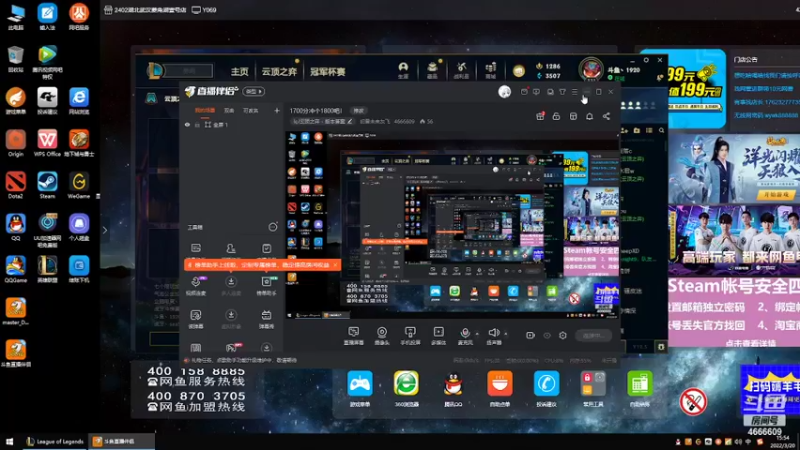Click the summoner avatar in League client
Screen dimensions: 800x450
591,69
